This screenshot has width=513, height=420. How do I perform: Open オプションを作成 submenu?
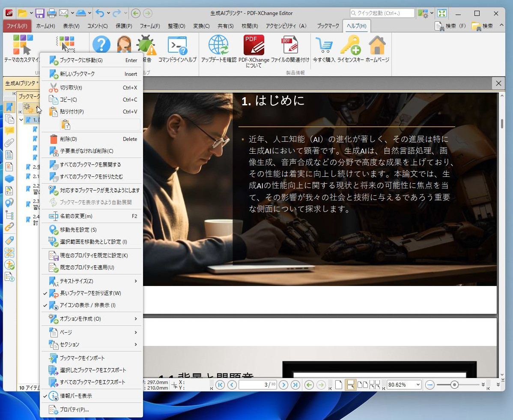click(92, 319)
